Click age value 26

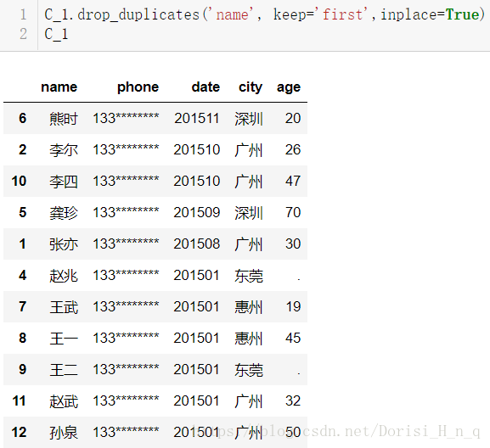(x=293, y=149)
